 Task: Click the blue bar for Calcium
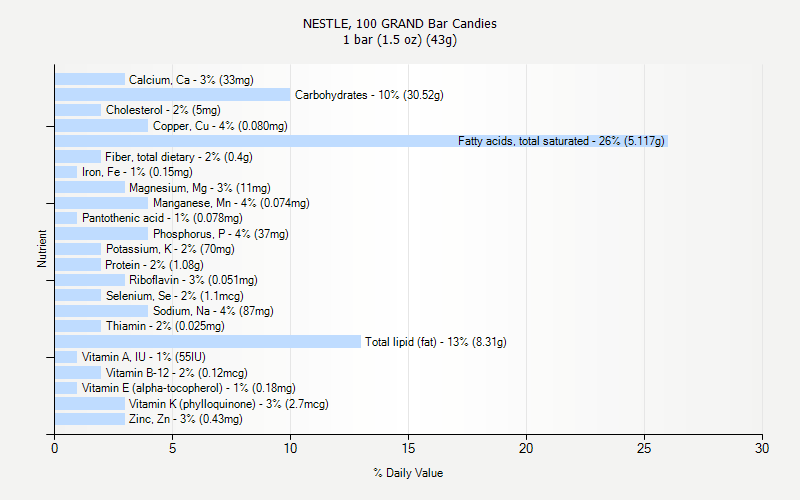point(90,80)
